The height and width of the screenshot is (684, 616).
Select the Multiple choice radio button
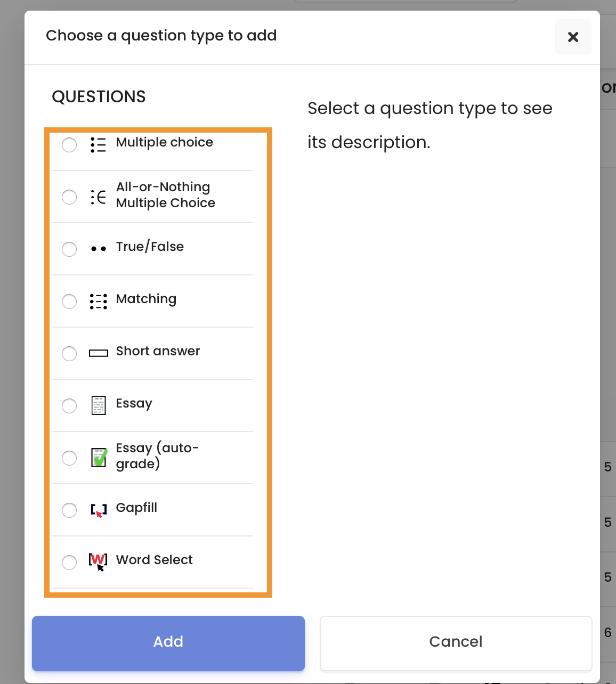click(x=69, y=145)
